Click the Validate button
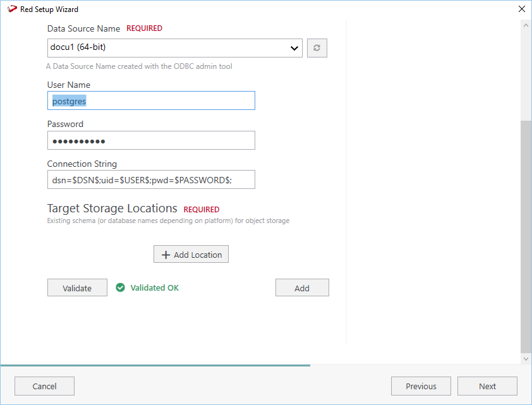The height and width of the screenshot is (405, 532). [77, 287]
